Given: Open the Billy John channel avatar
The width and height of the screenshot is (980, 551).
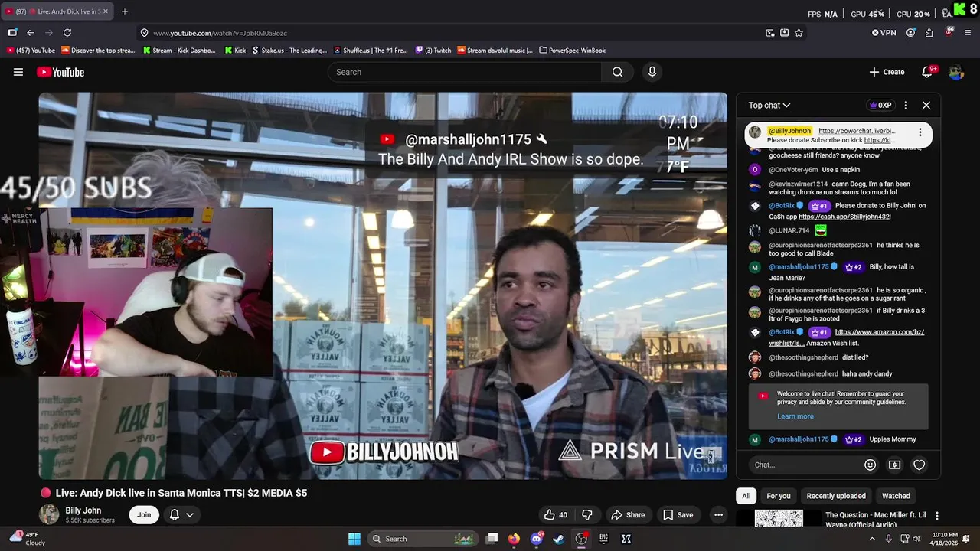Looking at the screenshot, I should pyautogui.click(x=49, y=514).
